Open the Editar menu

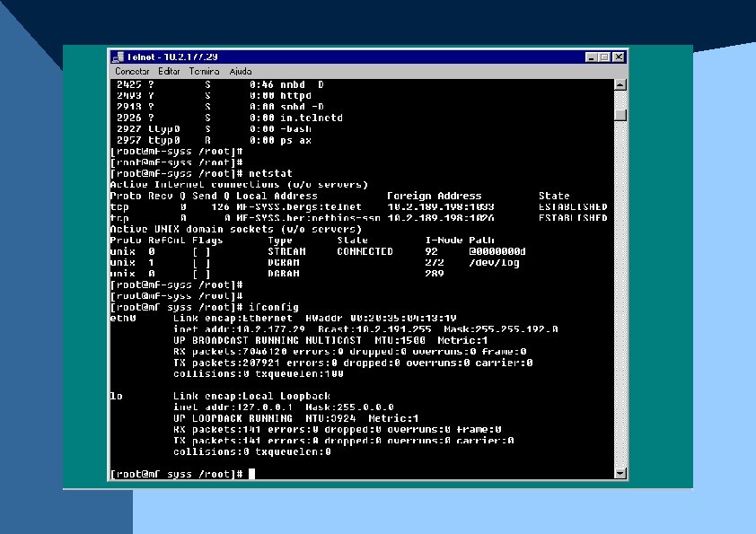pyautogui.click(x=169, y=71)
